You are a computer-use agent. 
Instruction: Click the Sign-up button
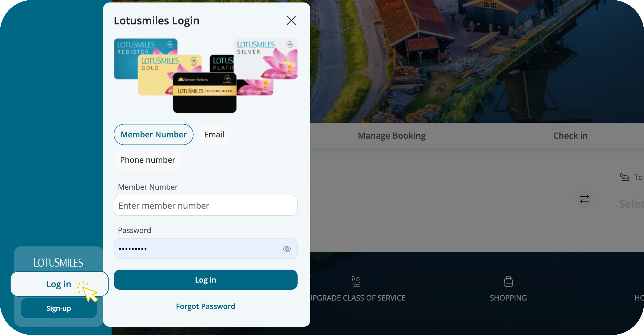pos(58,308)
